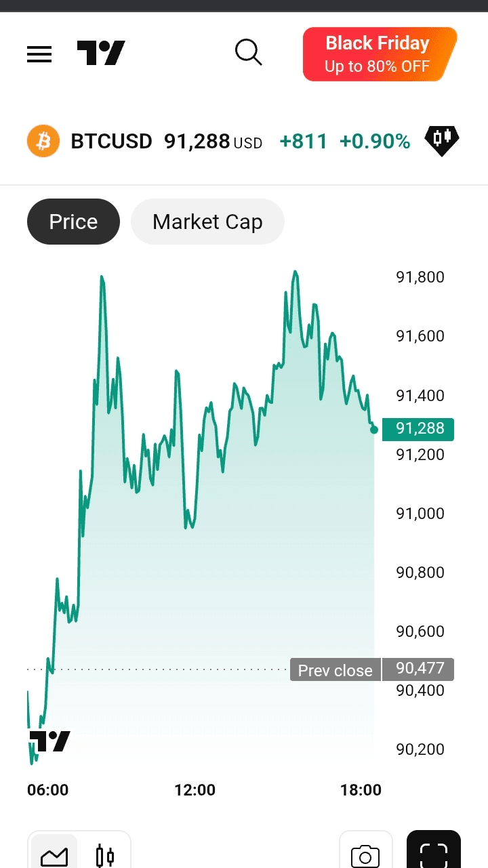Click the TradingView logo in header
Image resolution: width=488 pixels, height=868 pixels.
click(101, 54)
